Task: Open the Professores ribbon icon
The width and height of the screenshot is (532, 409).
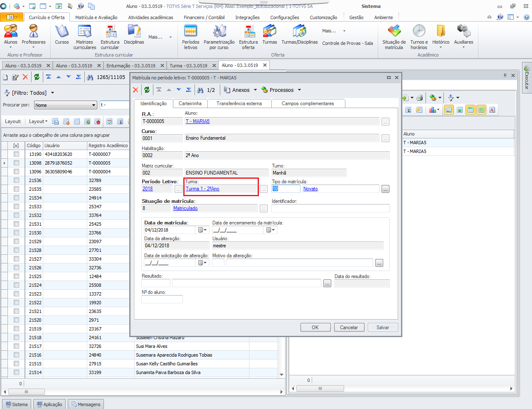Action: click(x=34, y=34)
